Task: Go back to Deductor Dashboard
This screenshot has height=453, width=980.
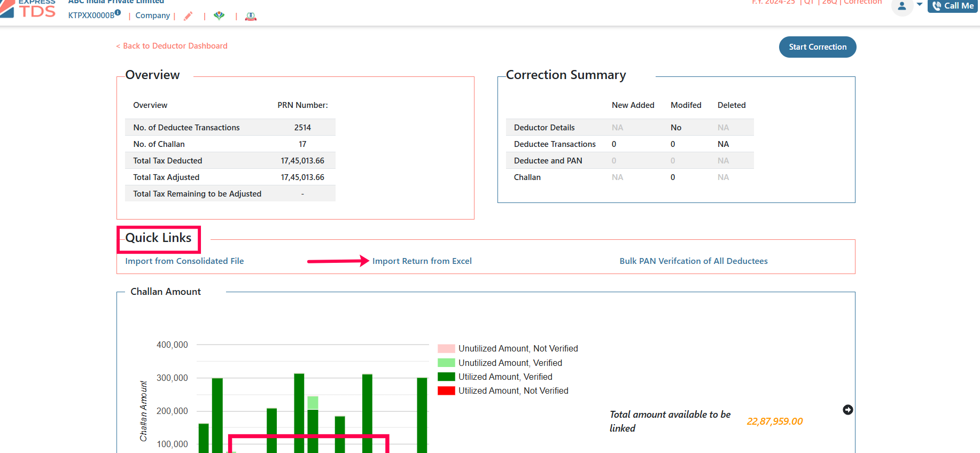Action: [172, 46]
